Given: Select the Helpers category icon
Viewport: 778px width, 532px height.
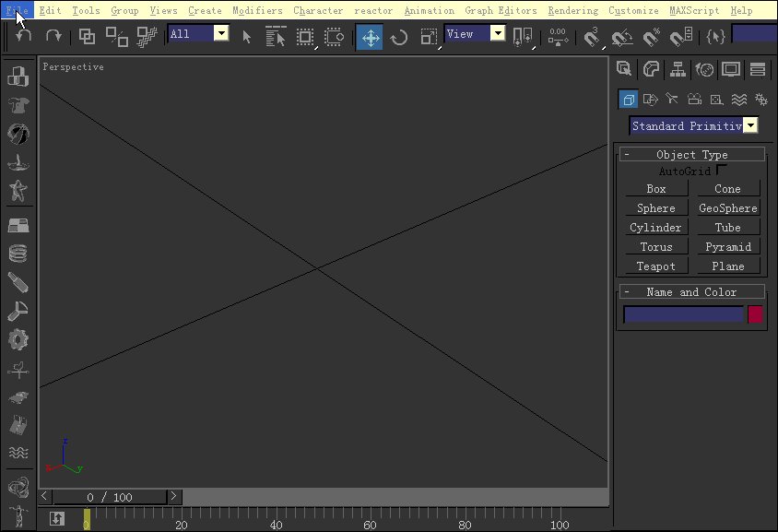Looking at the screenshot, I should click(716, 100).
